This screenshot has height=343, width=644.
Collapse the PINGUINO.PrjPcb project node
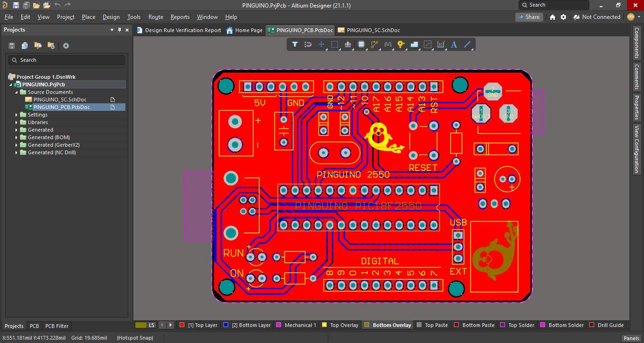click(x=11, y=84)
